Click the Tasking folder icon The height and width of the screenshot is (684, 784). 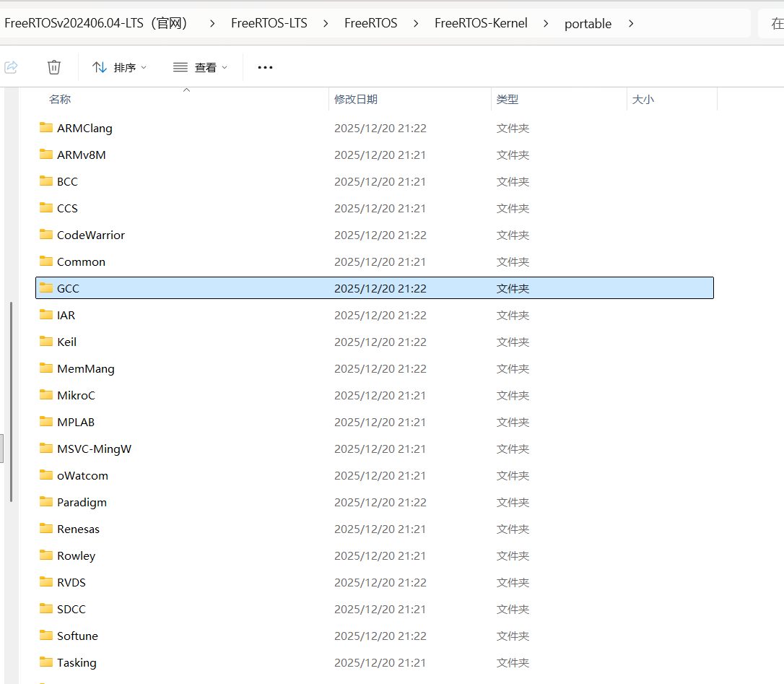pyautogui.click(x=46, y=662)
